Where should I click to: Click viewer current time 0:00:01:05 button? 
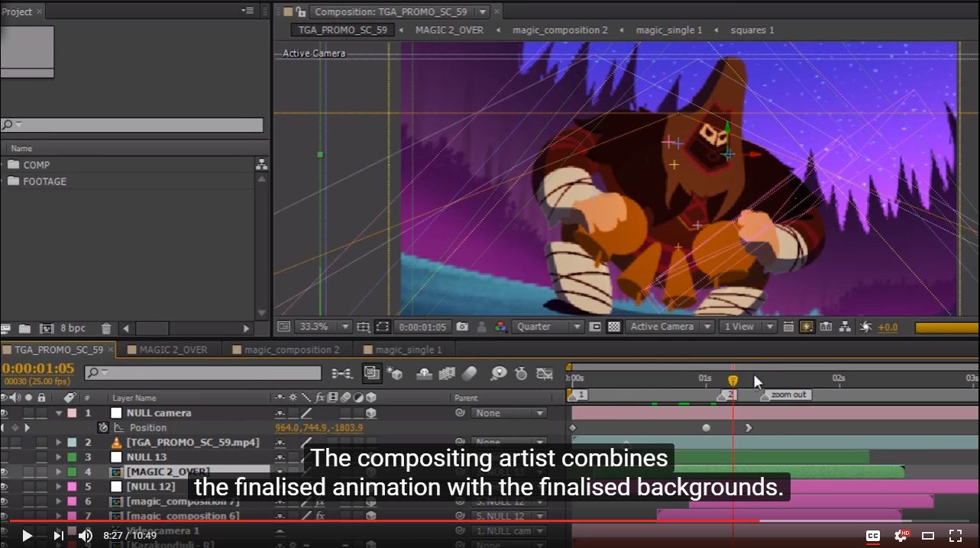tap(422, 327)
